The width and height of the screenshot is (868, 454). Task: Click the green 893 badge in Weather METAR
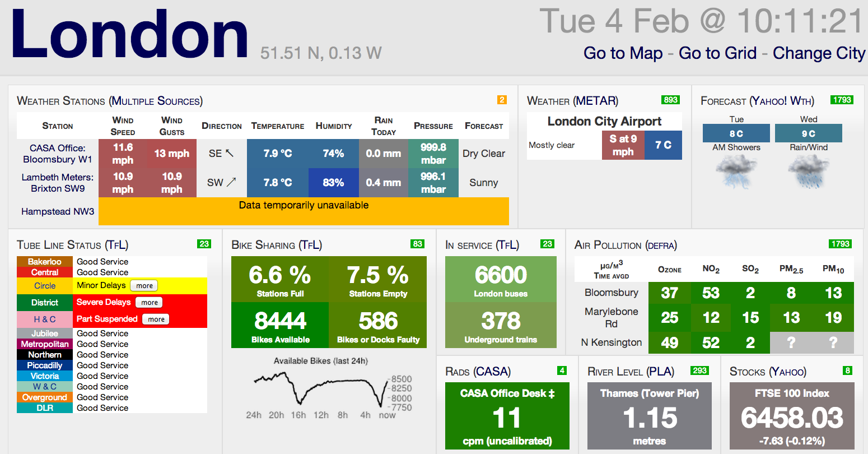[670, 100]
